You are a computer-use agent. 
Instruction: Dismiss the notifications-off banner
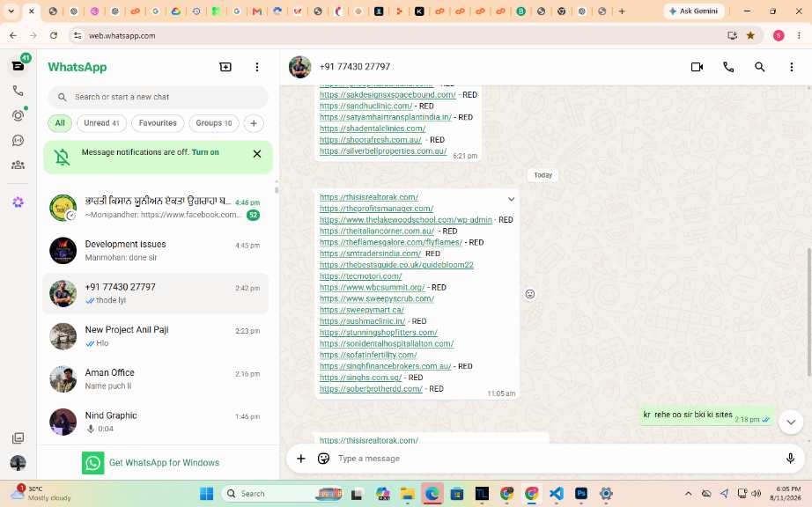pos(257,154)
